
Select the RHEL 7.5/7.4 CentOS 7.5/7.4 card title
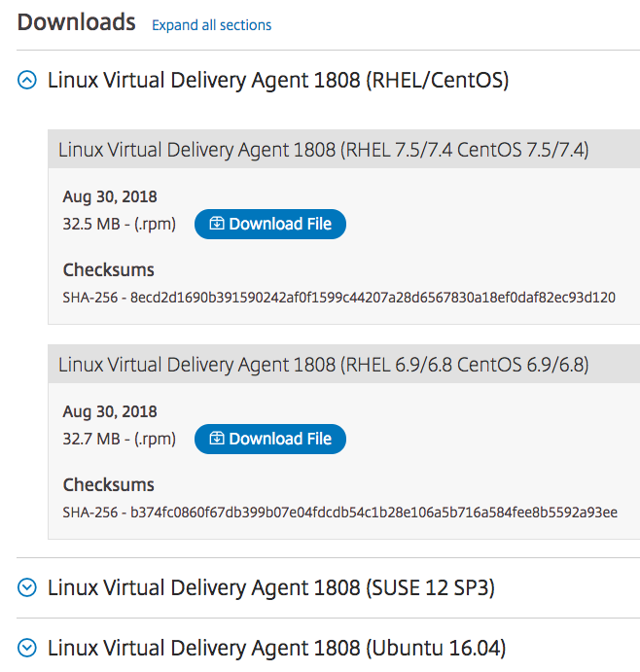324,150
